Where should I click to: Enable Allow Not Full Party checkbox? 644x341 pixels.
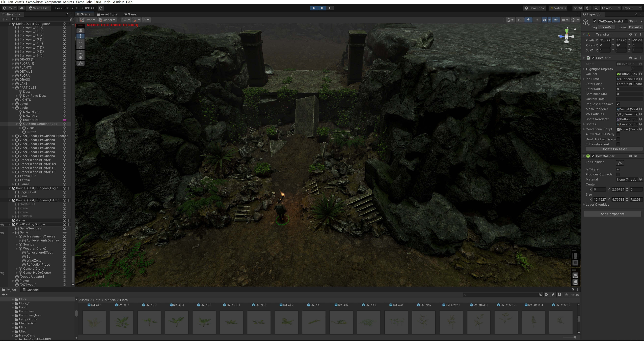tap(618, 134)
